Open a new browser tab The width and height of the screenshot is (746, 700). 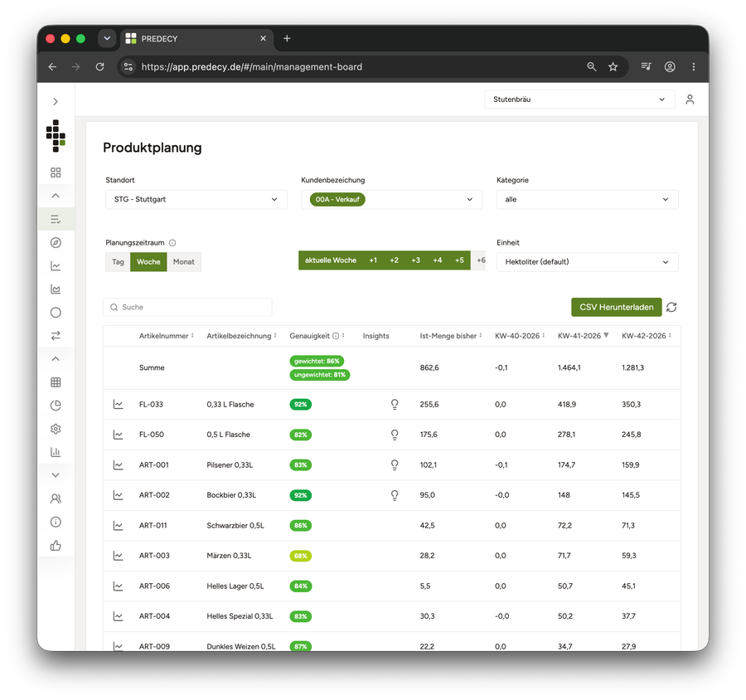(287, 39)
